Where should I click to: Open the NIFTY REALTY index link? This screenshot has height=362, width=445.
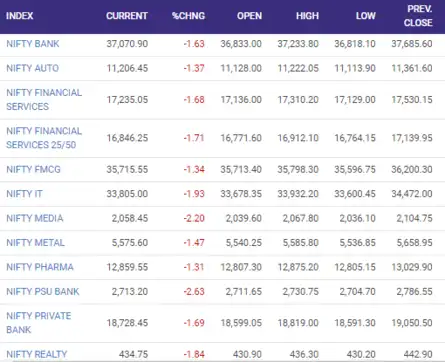pyautogui.click(x=37, y=354)
